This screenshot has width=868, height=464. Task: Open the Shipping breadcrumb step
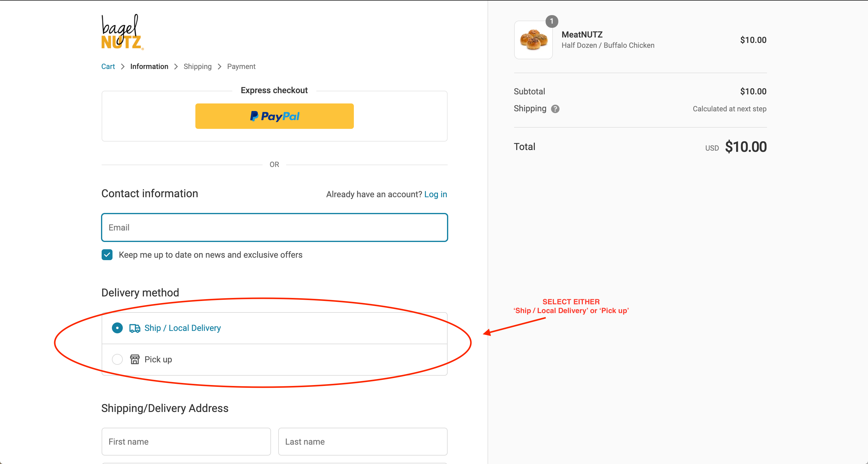(x=197, y=66)
